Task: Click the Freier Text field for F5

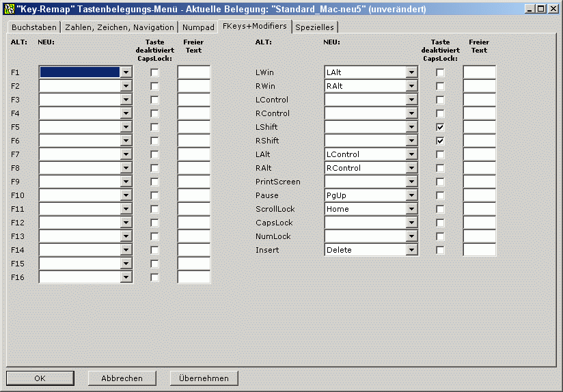Action: (194, 127)
